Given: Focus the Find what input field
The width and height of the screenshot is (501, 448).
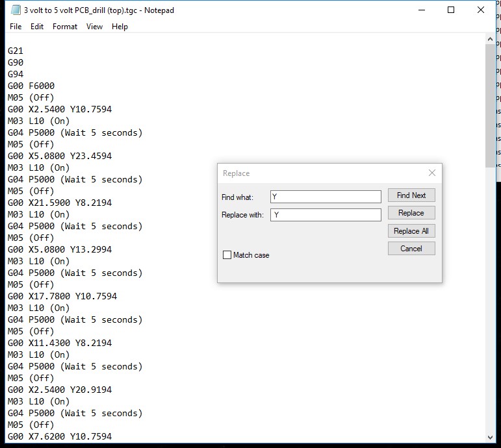Looking at the screenshot, I should pos(326,197).
